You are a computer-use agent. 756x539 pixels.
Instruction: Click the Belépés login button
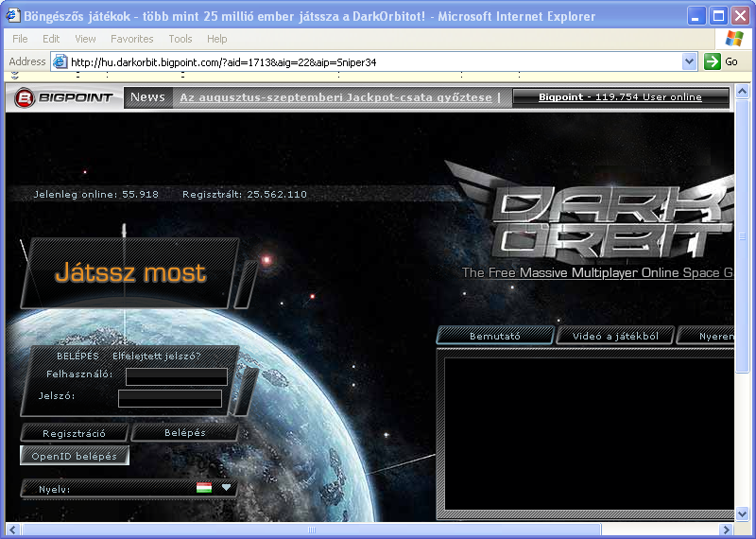(x=185, y=432)
